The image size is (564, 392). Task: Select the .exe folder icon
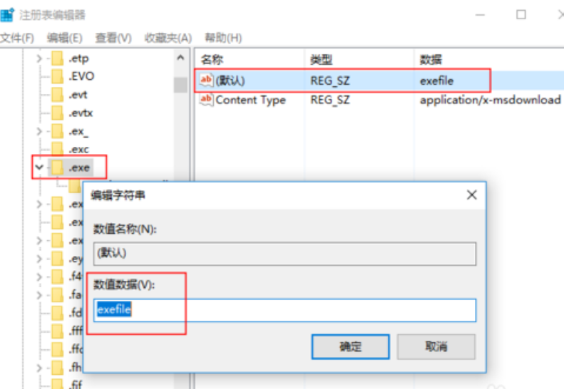pos(58,167)
